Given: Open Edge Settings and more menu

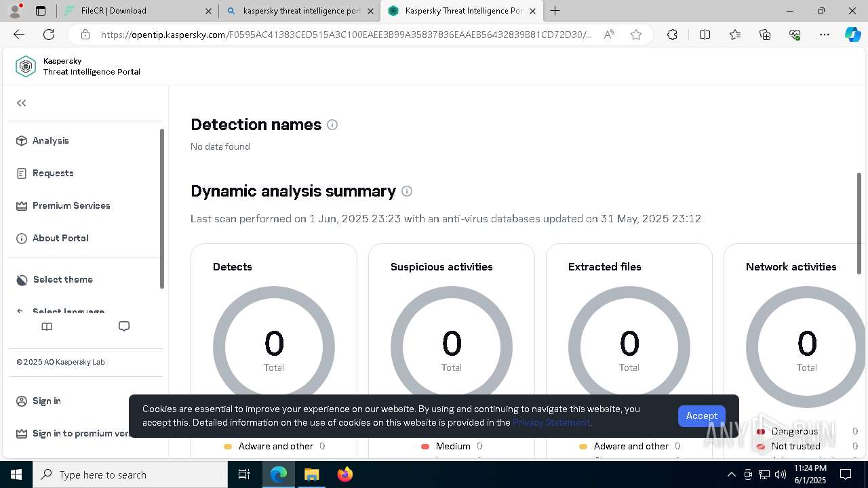Looking at the screenshot, I should coord(825,35).
